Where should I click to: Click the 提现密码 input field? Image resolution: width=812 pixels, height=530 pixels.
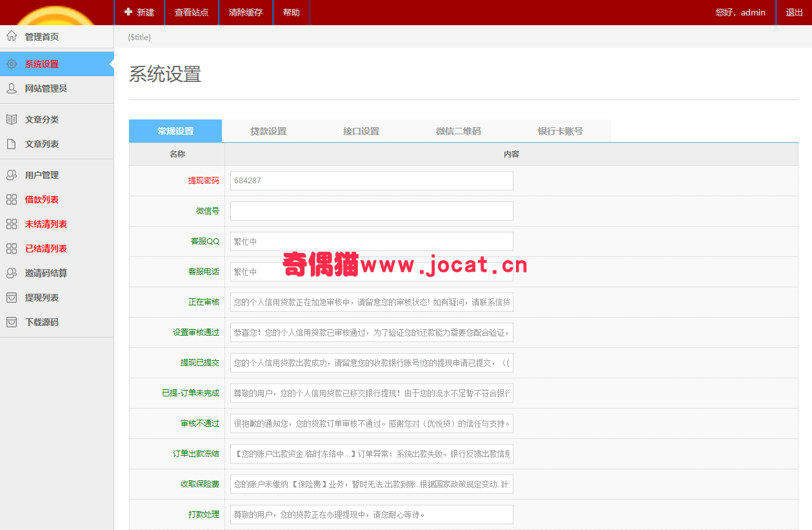tap(371, 181)
